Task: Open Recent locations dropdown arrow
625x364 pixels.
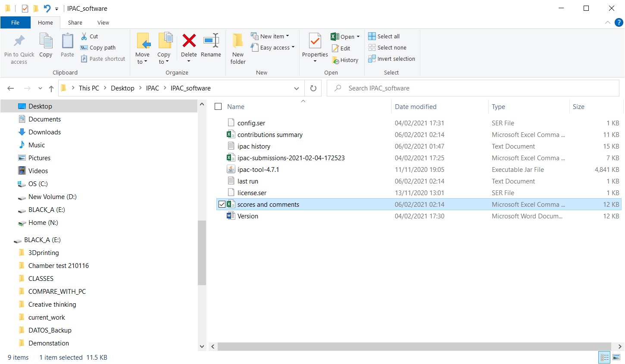Action: (40, 88)
